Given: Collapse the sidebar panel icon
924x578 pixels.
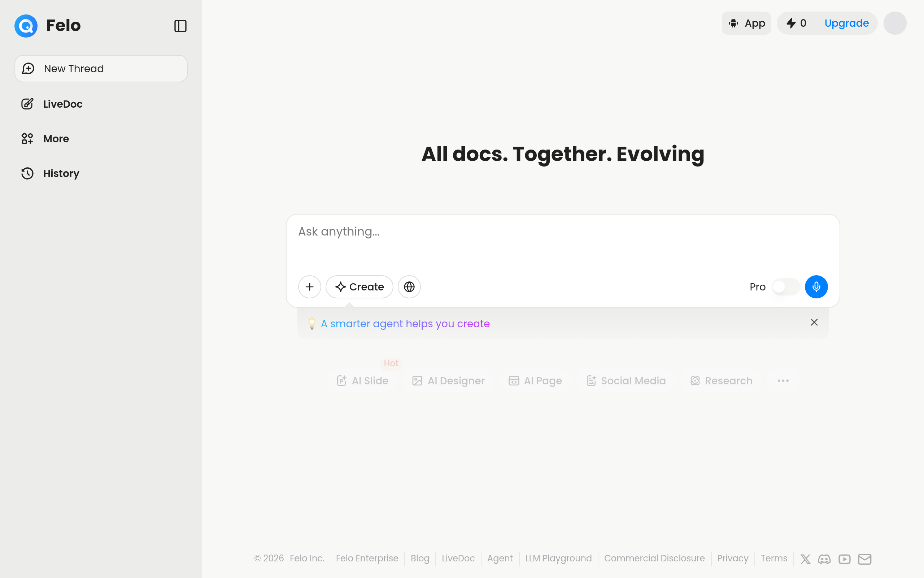Looking at the screenshot, I should [180, 26].
